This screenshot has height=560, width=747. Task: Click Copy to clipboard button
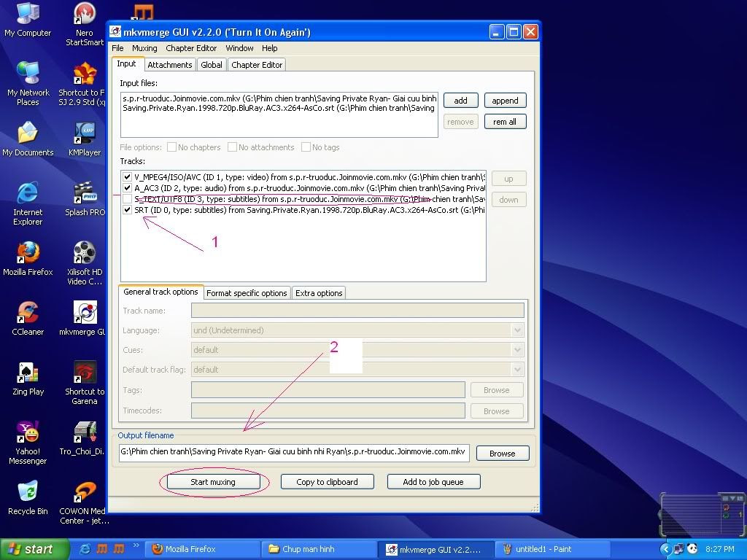327,482
